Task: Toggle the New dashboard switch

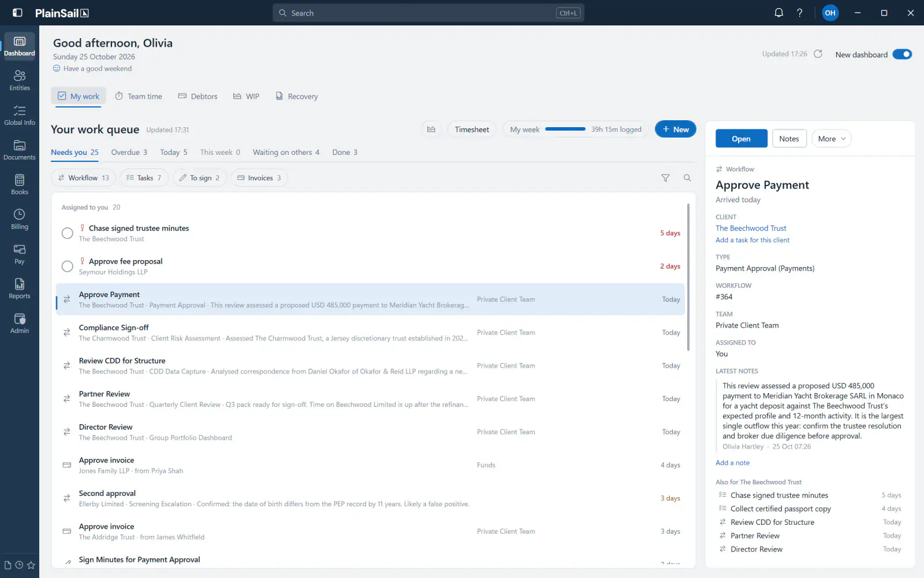Action: pos(902,54)
